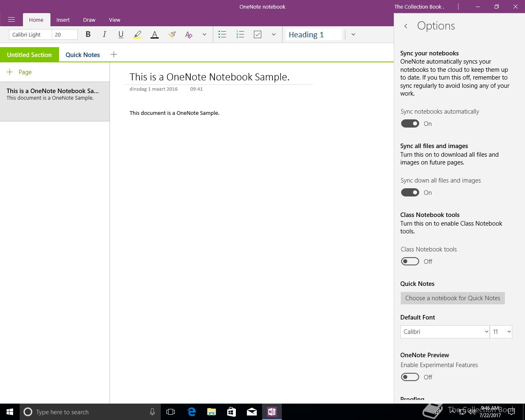Switch to the Home tab
Image resolution: width=525 pixels, height=420 pixels.
pyautogui.click(x=36, y=20)
